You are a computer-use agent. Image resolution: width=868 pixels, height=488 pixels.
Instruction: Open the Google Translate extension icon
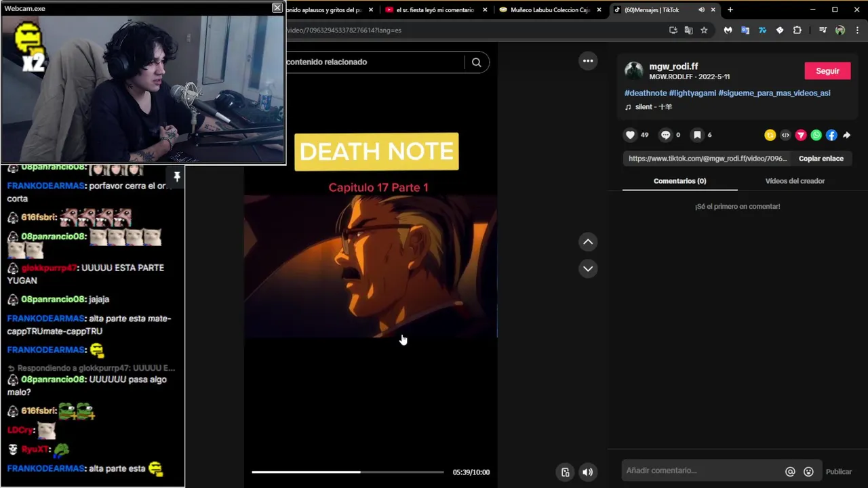745,30
